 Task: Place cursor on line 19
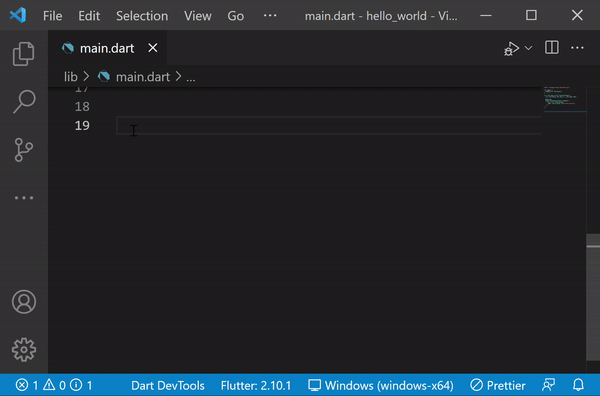pos(329,125)
